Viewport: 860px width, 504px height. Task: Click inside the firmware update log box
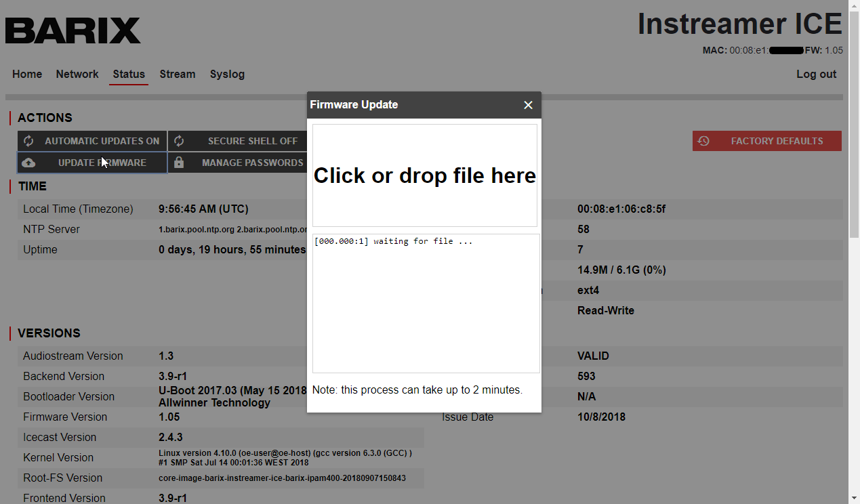[x=426, y=305]
